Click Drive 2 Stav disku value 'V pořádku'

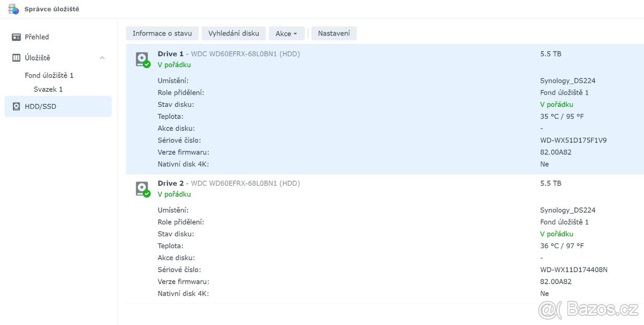click(x=557, y=234)
